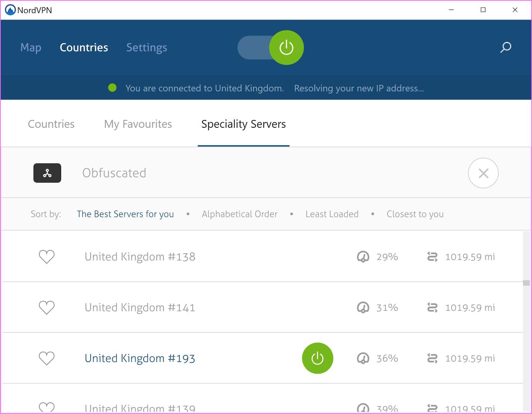
Task: Select server United Kingdom #193
Action: coord(140,358)
